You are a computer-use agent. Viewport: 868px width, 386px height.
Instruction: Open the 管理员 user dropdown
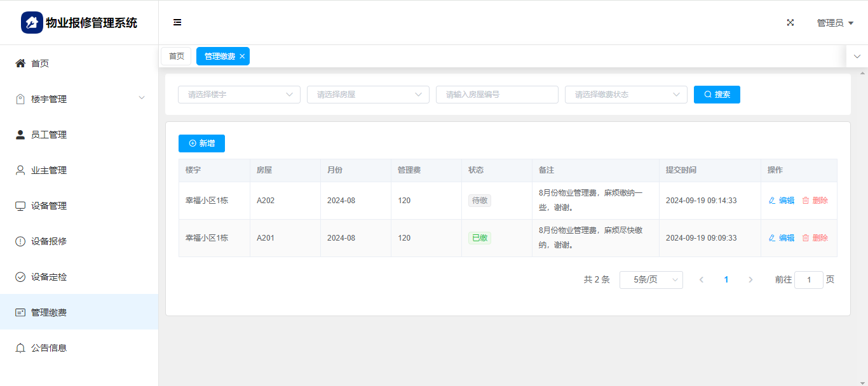[835, 23]
